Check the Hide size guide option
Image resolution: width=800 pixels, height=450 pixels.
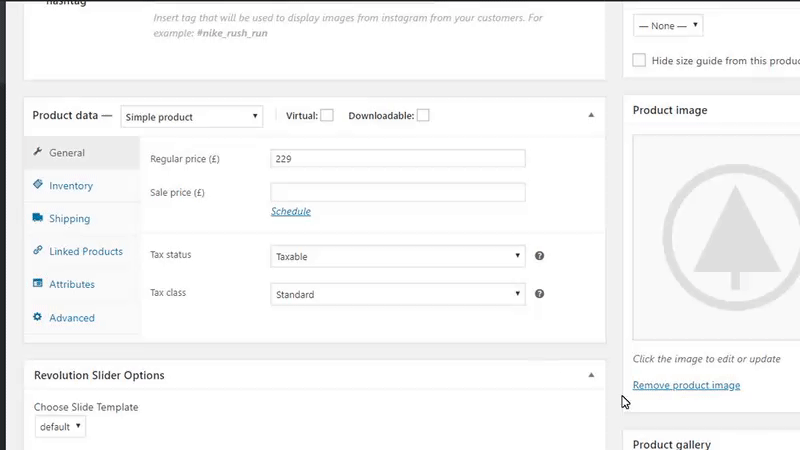click(x=639, y=61)
